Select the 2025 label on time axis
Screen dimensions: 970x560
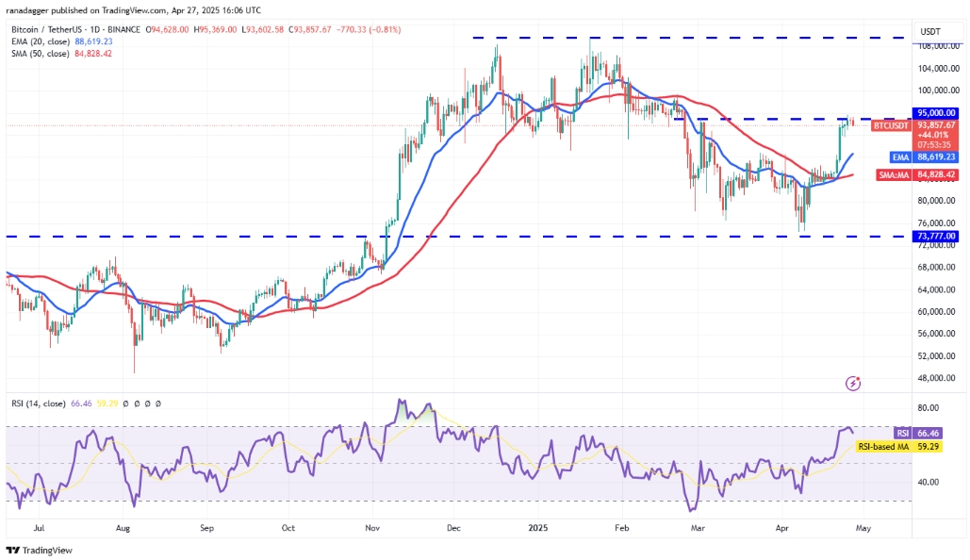tap(538, 528)
